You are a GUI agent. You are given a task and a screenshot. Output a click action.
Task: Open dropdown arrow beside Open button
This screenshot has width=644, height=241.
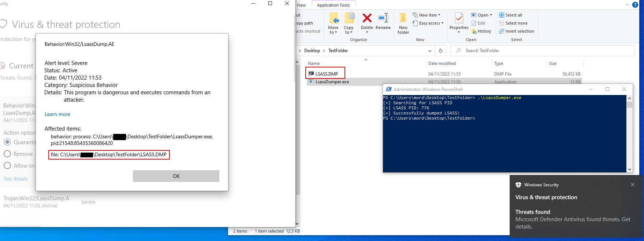click(x=491, y=15)
